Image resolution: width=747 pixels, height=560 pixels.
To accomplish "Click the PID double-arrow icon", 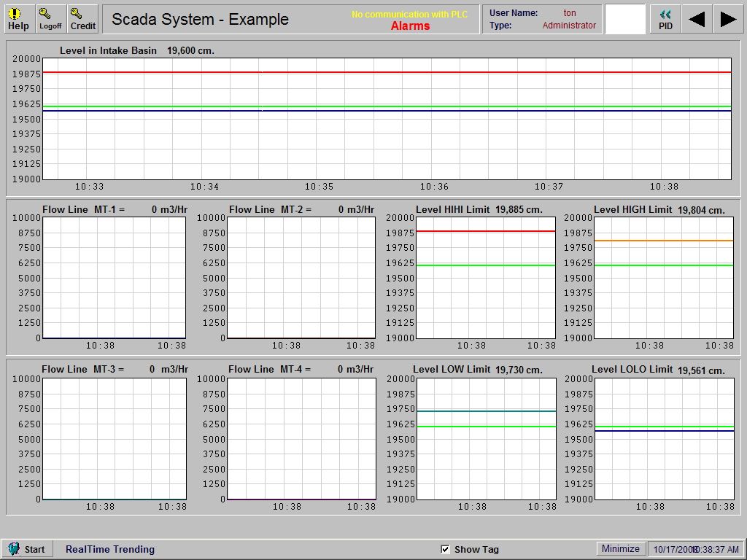I will coord(664,17).
